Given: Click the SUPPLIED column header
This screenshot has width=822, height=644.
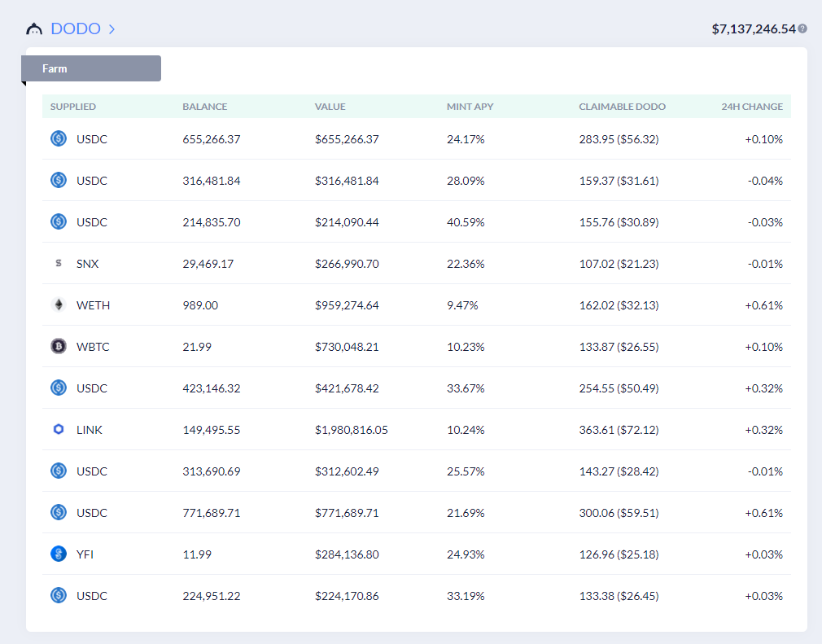Looking at the screenshot, I should click(73, 107).
